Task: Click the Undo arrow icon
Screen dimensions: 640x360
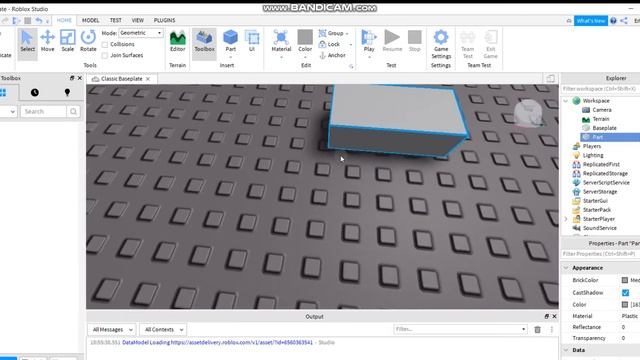Action: (38, 20)
